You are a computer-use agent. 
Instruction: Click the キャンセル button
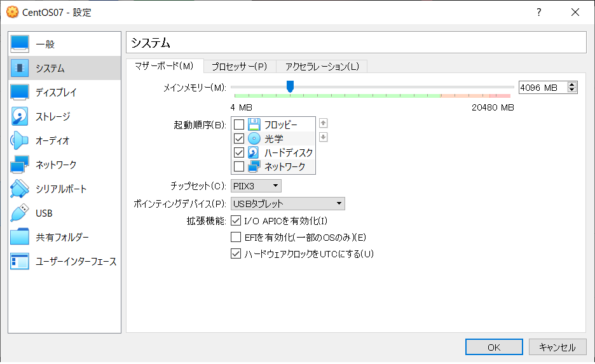(x=557, y=347)
